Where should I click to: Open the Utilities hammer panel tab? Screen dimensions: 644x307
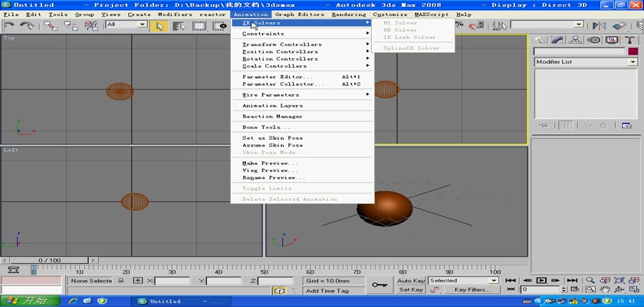coord(629,40)
